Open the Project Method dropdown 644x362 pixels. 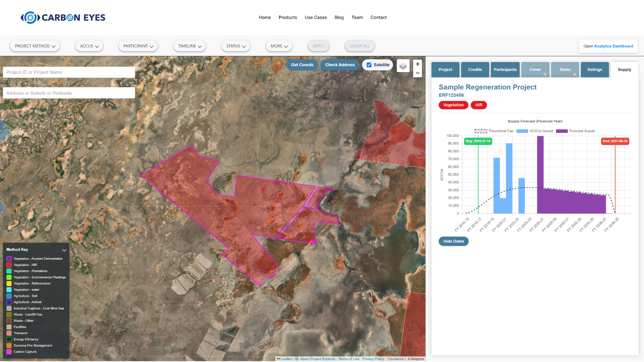click(35, 46)
